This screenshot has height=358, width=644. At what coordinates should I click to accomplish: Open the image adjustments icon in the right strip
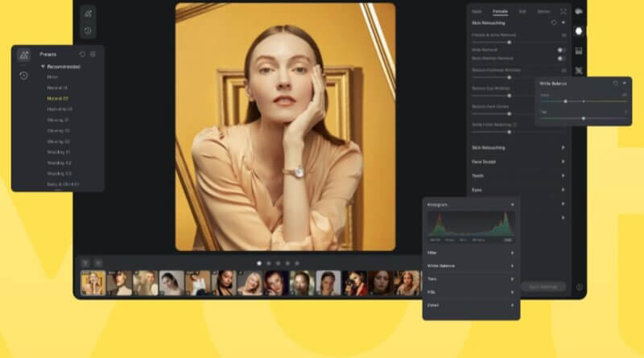tap(579, 51)
